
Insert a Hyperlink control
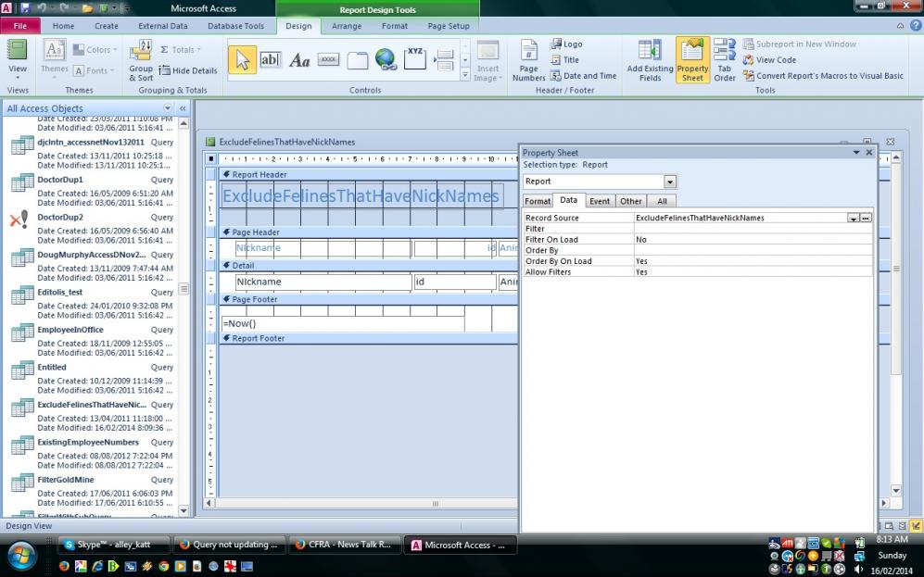point(386,60)
